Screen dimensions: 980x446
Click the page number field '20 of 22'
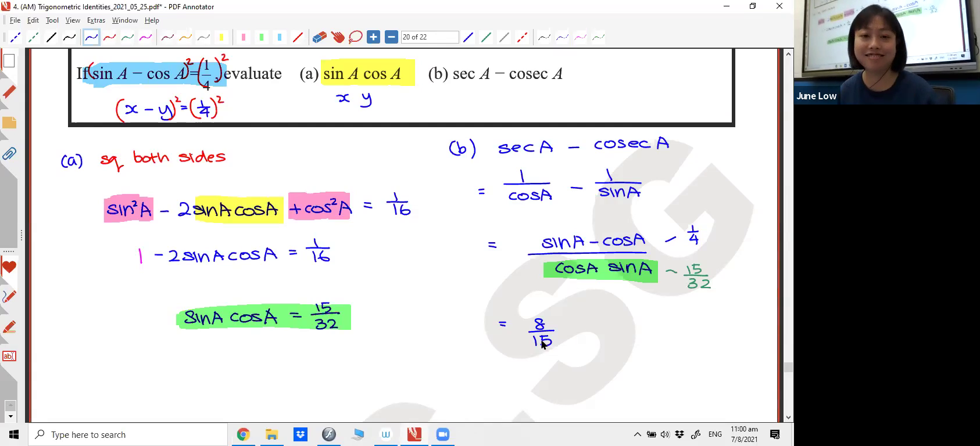pyautogui.click(x=430, y=37)
